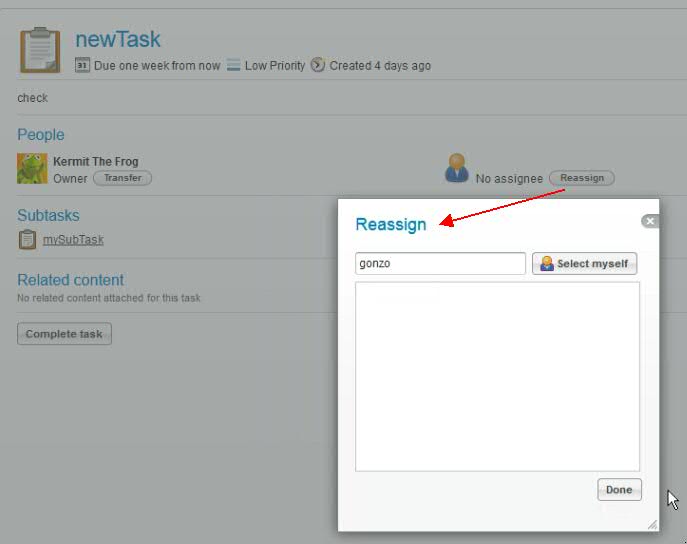Click the Related content heading
The width and height of the screenshot is (687, 544).
(x=71, y=280)
